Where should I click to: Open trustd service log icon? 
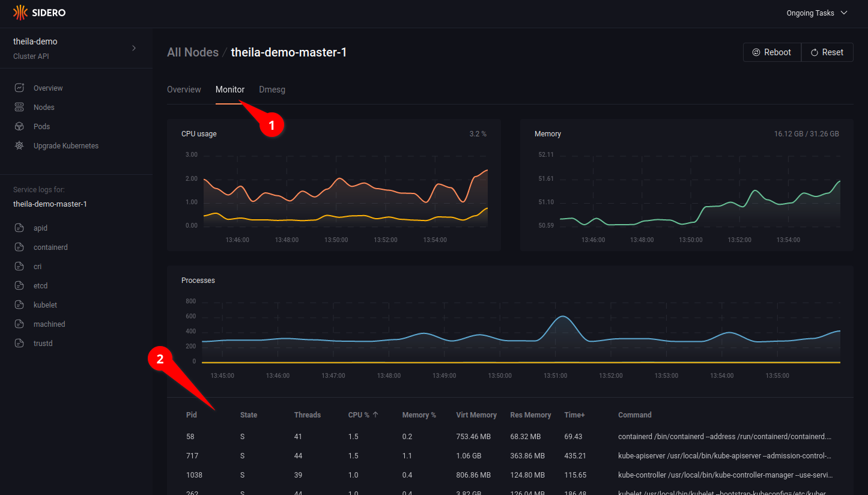[19, 344]
